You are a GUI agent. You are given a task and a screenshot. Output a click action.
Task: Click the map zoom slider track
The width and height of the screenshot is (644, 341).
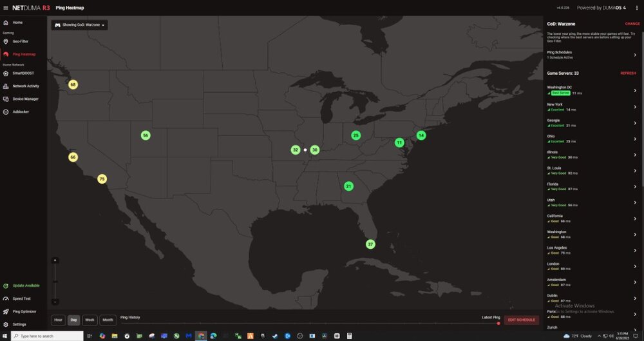(55, 281)
